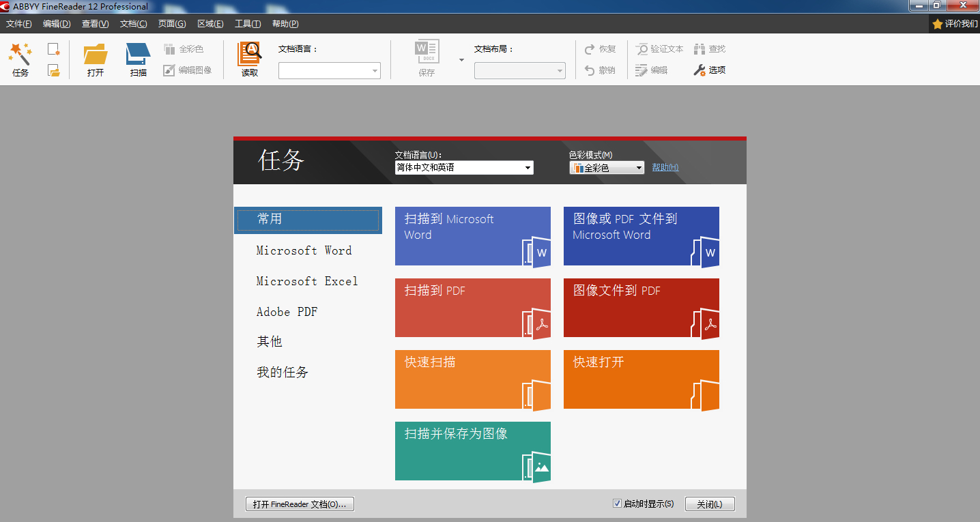Click the 验证文本 toolbar icon
Viewport: 980px width, 522px height.
pyautogui.click(x=642, y=49)
